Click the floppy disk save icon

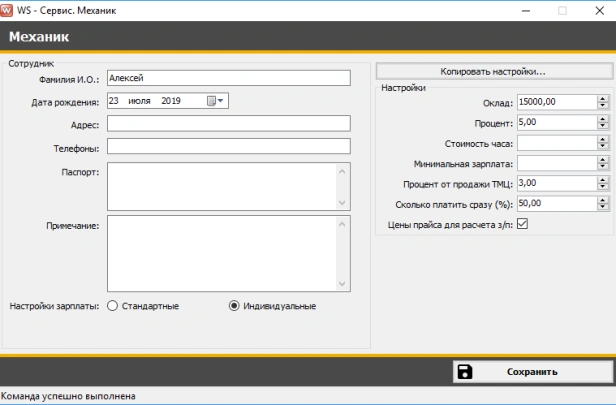[x=465, y=372]
